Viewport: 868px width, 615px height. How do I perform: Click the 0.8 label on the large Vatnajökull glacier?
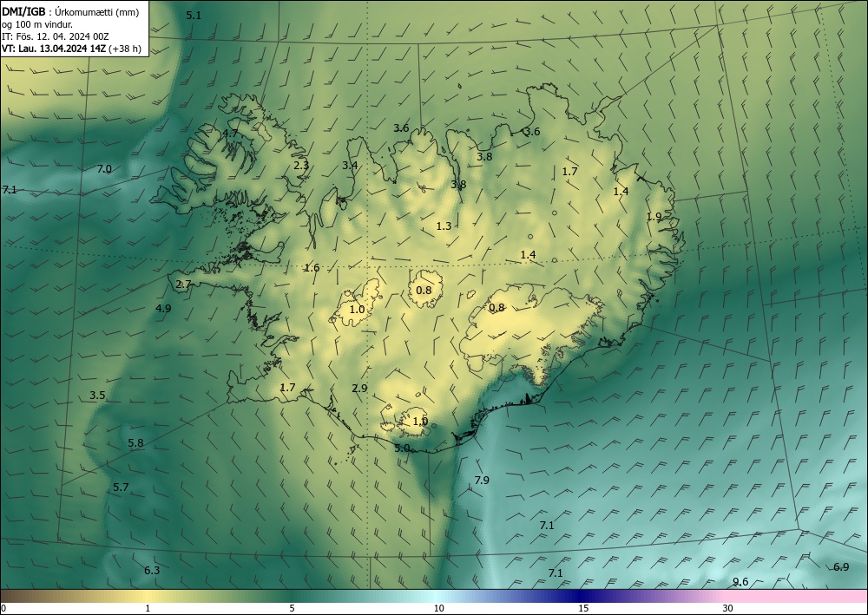(497, 308)
